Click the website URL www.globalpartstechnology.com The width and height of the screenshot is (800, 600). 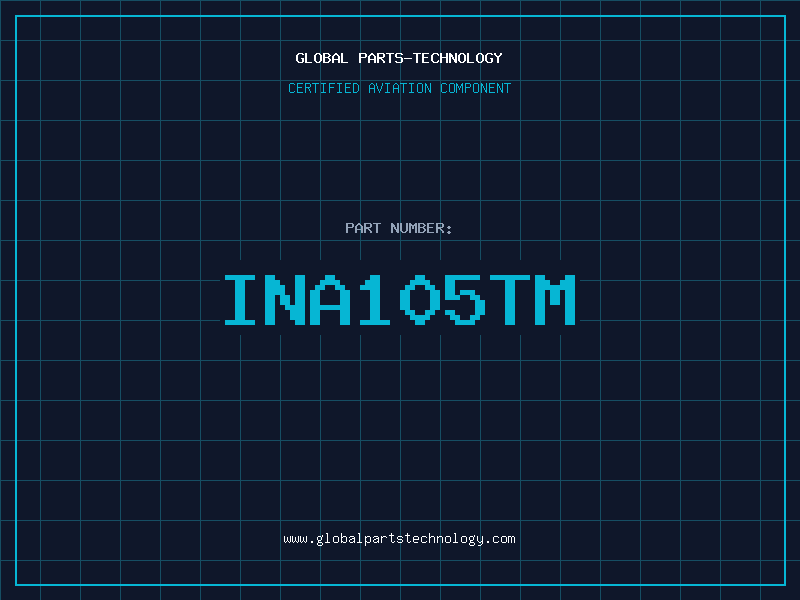tap(399, 539)
